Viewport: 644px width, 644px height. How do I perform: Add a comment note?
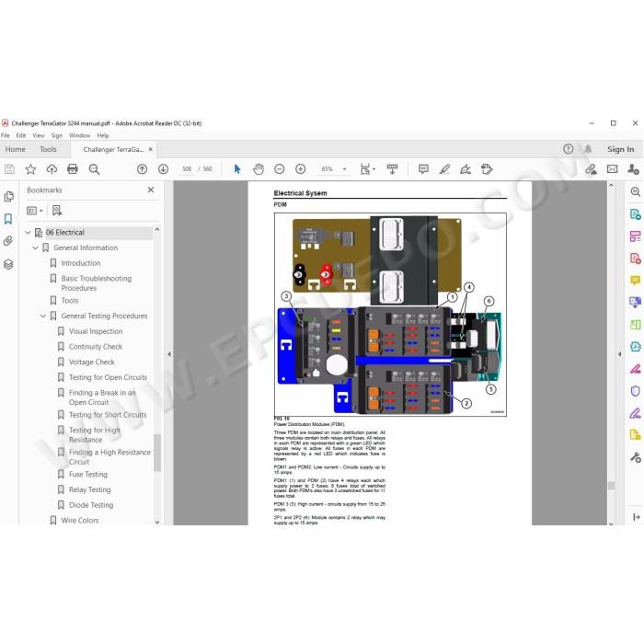[423, 168]
